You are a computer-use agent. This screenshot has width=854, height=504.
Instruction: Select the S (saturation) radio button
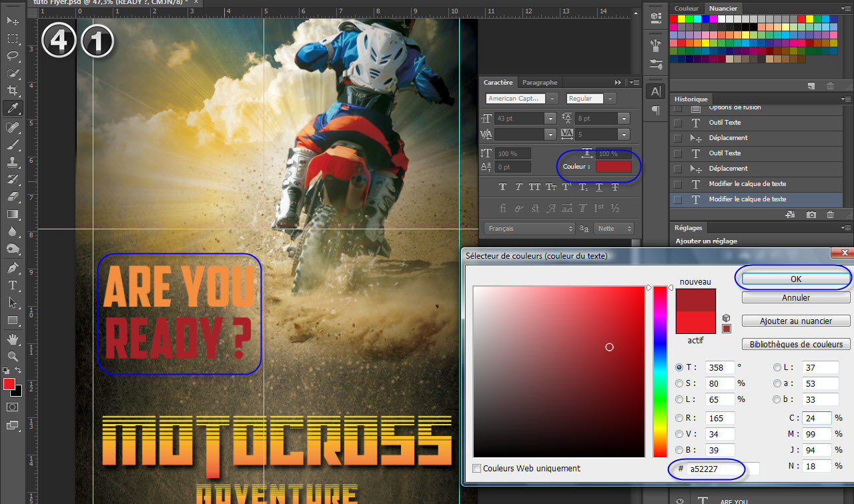679,383
